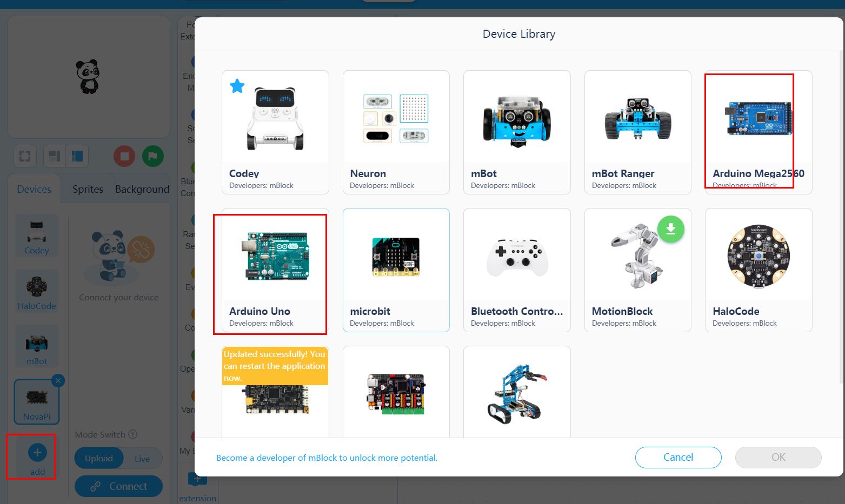Select Codey in the Devices panel
Screen dimensions: 845x504
(x=37, y=236)
